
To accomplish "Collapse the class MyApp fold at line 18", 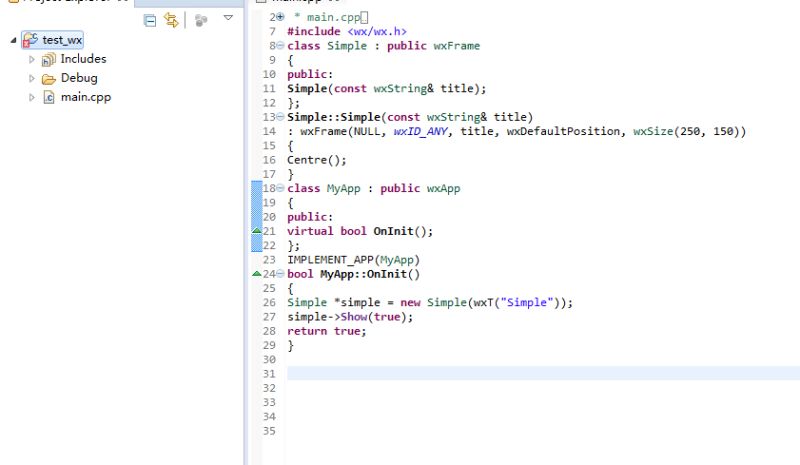I will tap(280, 188).
